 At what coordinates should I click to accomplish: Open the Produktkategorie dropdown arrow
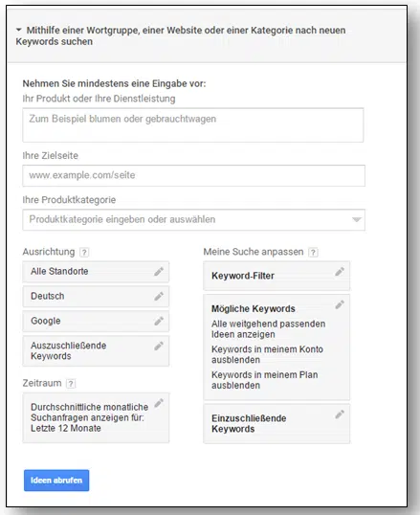[357, 220]
